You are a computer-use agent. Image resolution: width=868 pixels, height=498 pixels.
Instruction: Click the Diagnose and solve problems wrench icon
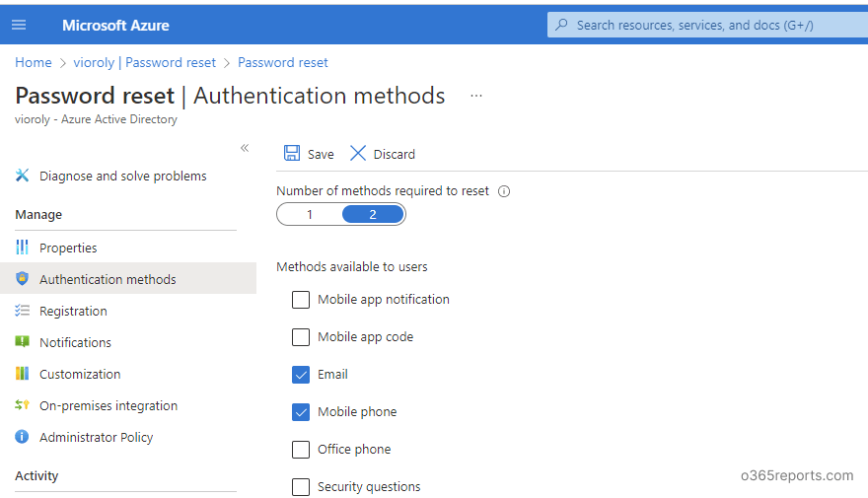[22, 176]
